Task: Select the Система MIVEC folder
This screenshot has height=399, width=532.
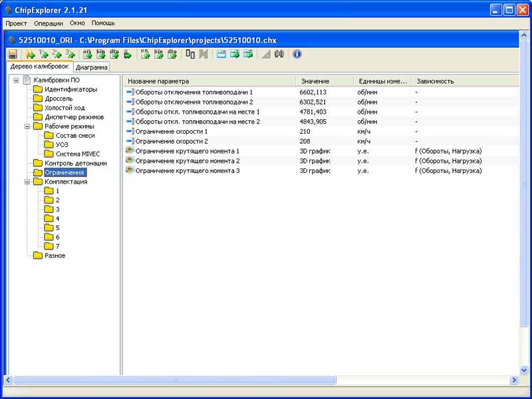Action: [x=72, y=154]
